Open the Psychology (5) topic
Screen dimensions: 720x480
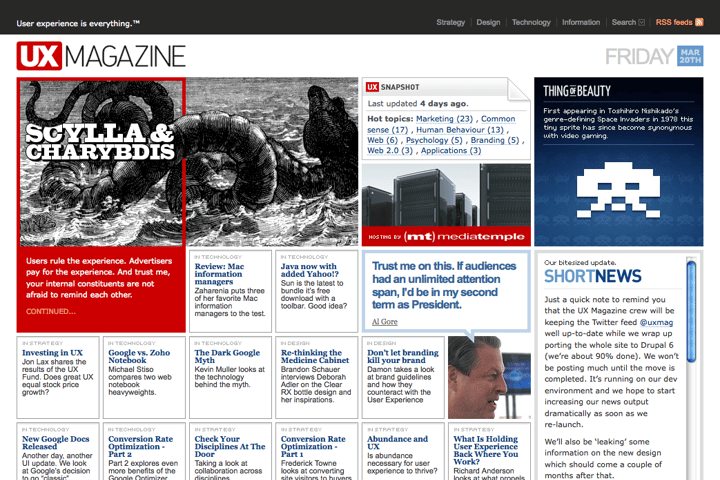click(434, 140)
